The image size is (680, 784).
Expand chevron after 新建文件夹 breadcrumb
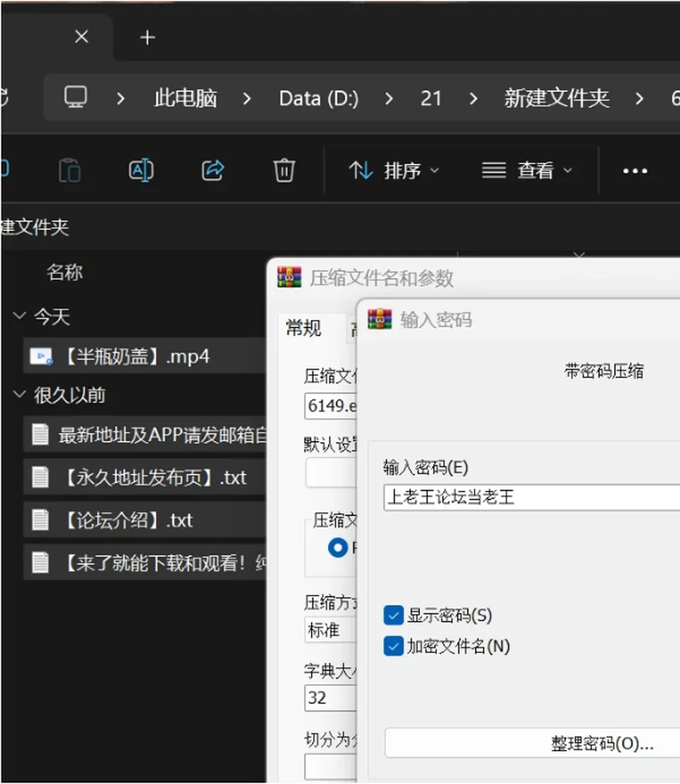[639, 98]
